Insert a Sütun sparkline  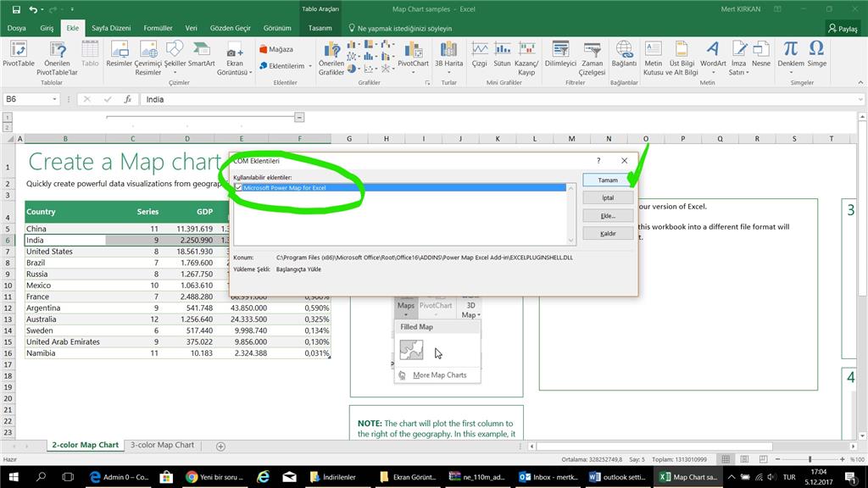(502, 54)
